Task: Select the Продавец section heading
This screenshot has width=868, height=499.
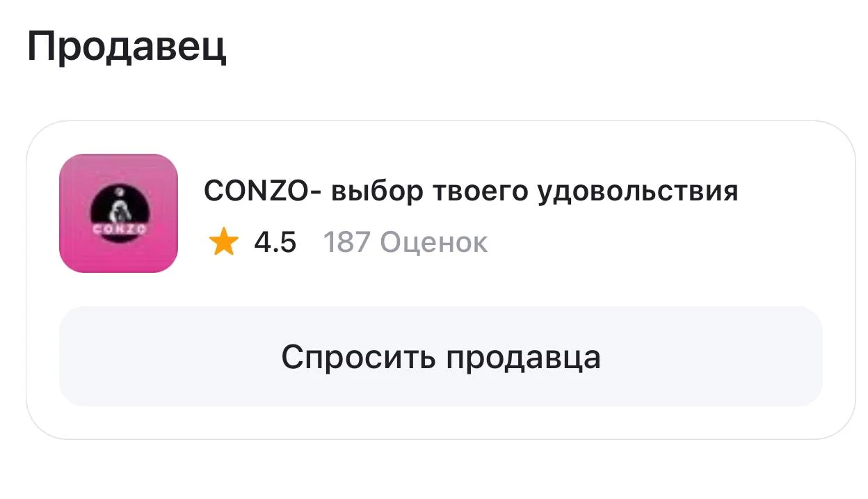Action: pos(127,47)
